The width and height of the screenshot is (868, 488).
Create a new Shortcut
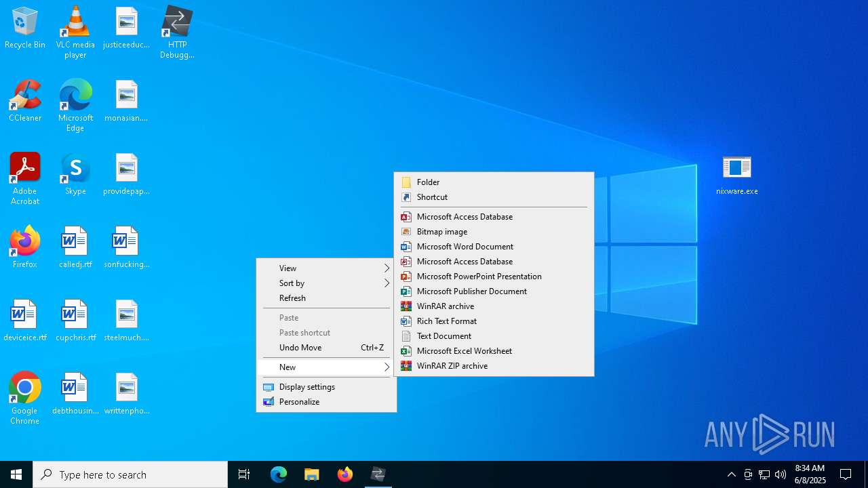494,197
